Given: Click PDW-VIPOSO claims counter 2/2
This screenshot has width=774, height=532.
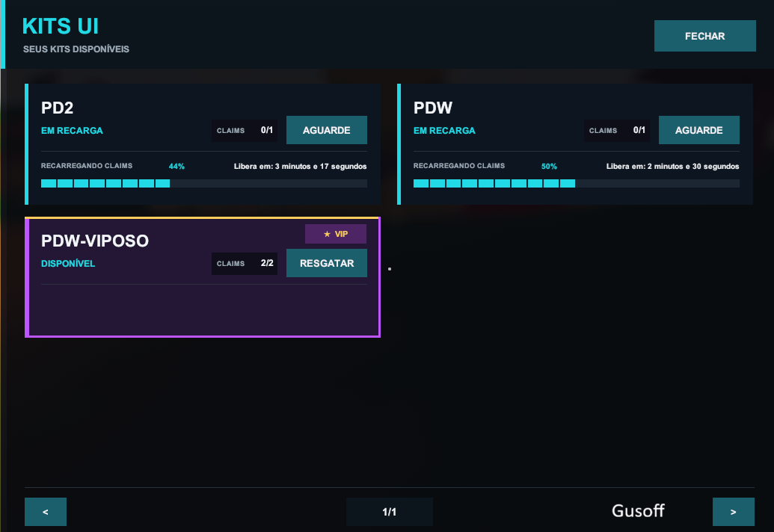Looking at the screenshot, I should 245,263.
